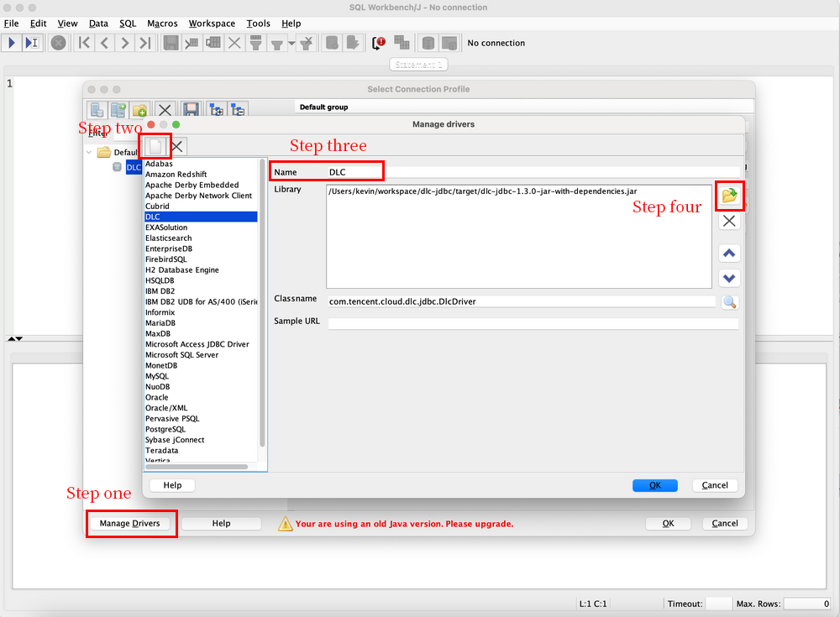This screenshot has height=617, width=840.
Task: Open the filter dropdown arrow in toolbar
Action: (291, 43)
